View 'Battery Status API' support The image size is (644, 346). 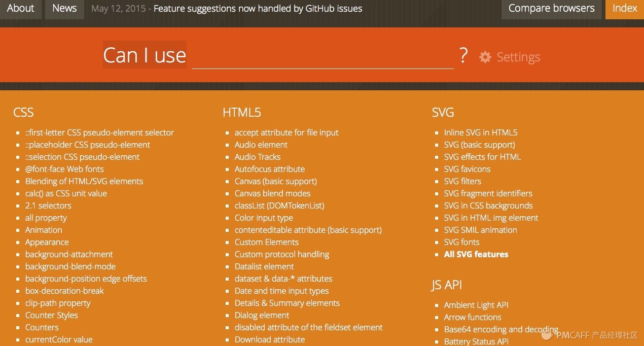[x=477, y=341]
